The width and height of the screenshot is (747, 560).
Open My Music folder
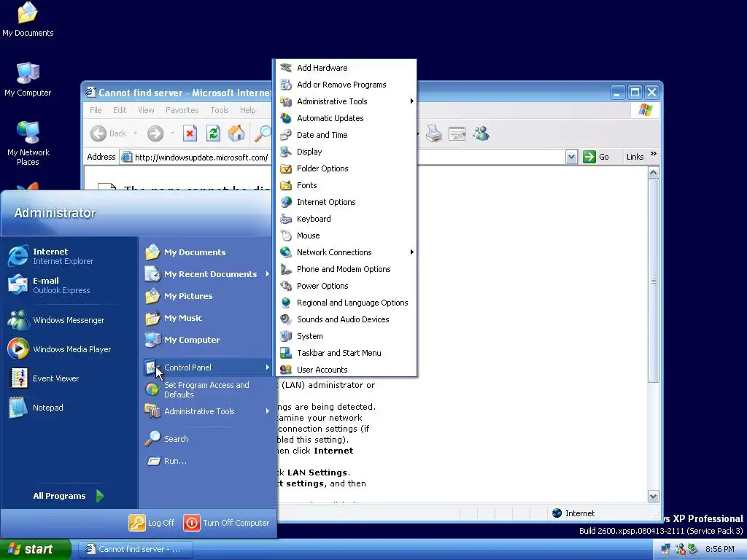[x=206, y=318]
